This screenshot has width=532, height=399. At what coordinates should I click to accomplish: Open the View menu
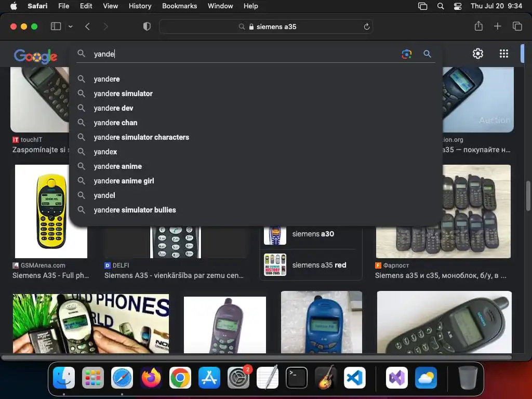110,6
